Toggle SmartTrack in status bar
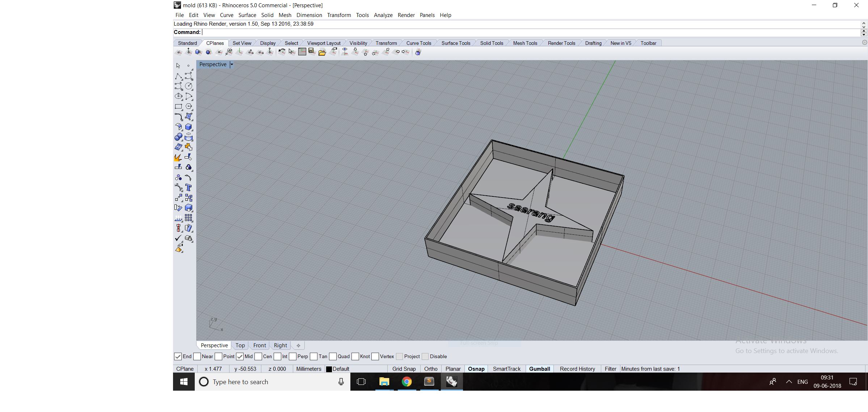The image size is (868, 412). tap(506, 369)
